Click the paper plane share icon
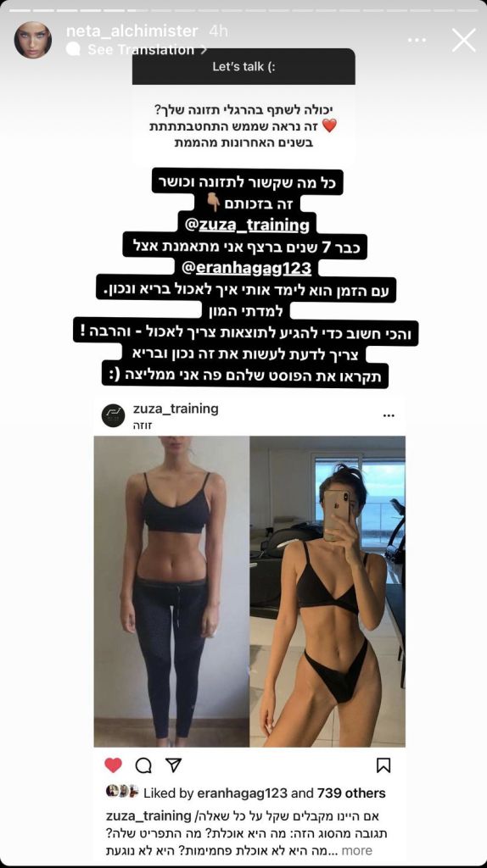Image resolution: width=487 pixels, height=868 pixels. click(174, 765)
